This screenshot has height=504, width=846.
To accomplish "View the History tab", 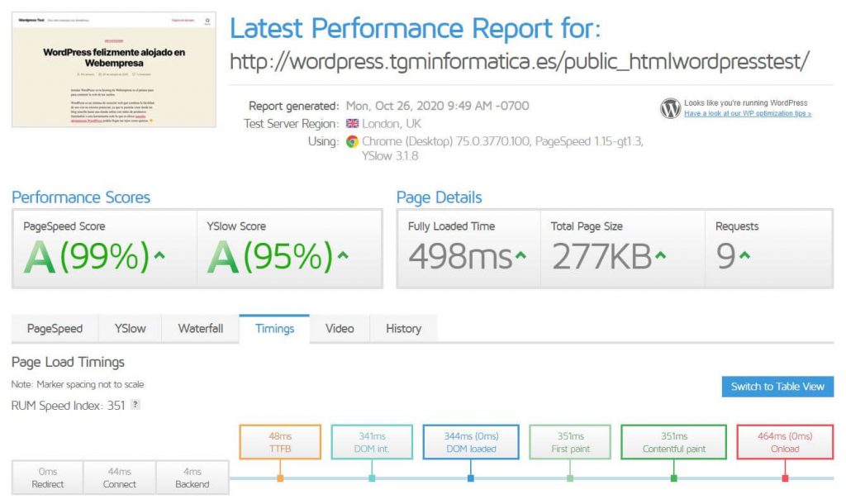I will click(402, 328).
